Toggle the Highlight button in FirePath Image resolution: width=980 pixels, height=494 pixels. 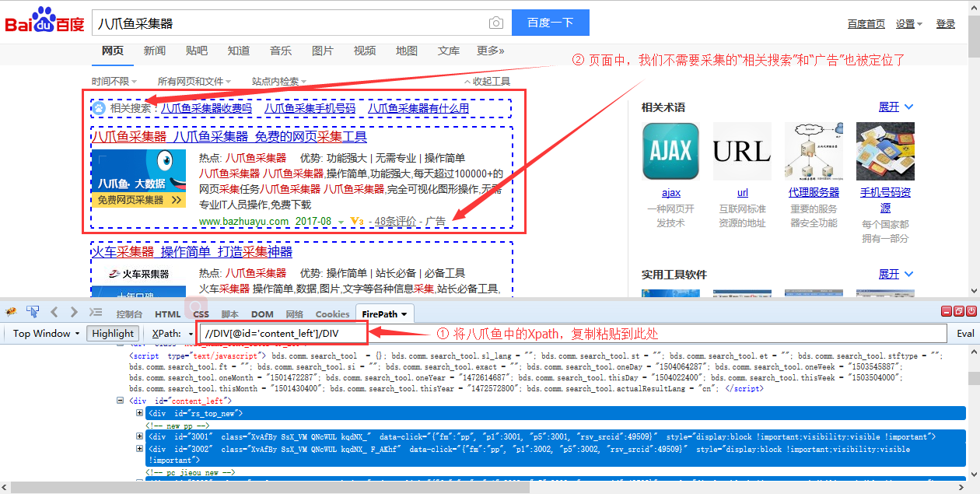113,334
